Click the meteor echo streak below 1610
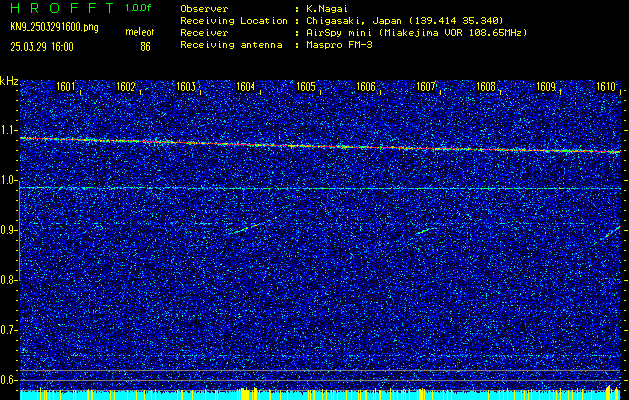The width and height of the screenshot is (629, 400). tap(611, 232)
